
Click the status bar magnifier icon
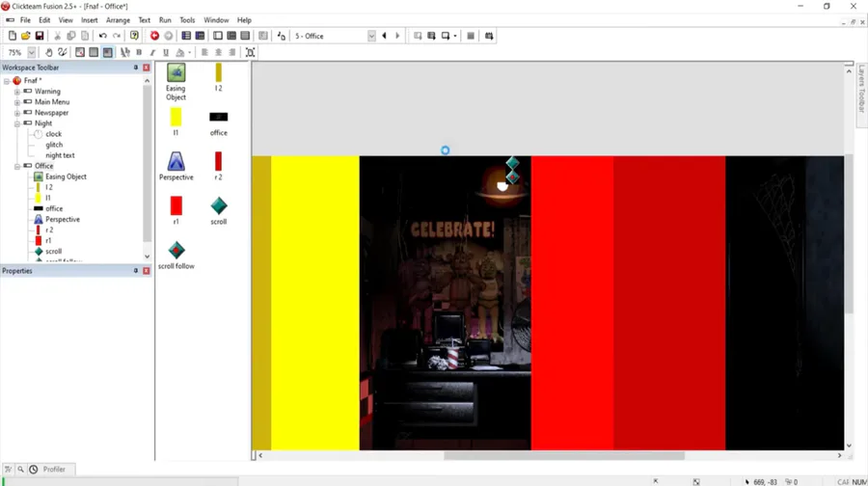click(20, 470)
